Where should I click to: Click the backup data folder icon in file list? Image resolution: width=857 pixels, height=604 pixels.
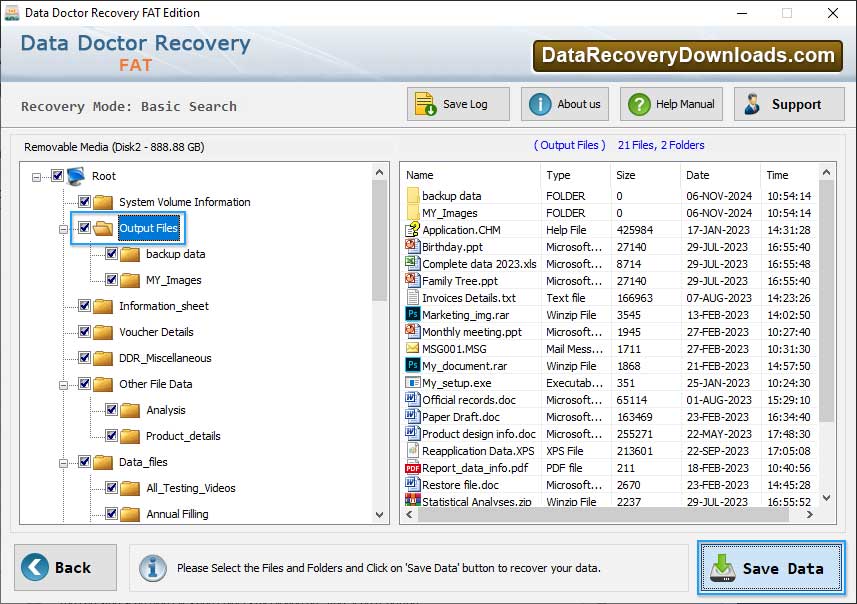click(x=413, y=196)
